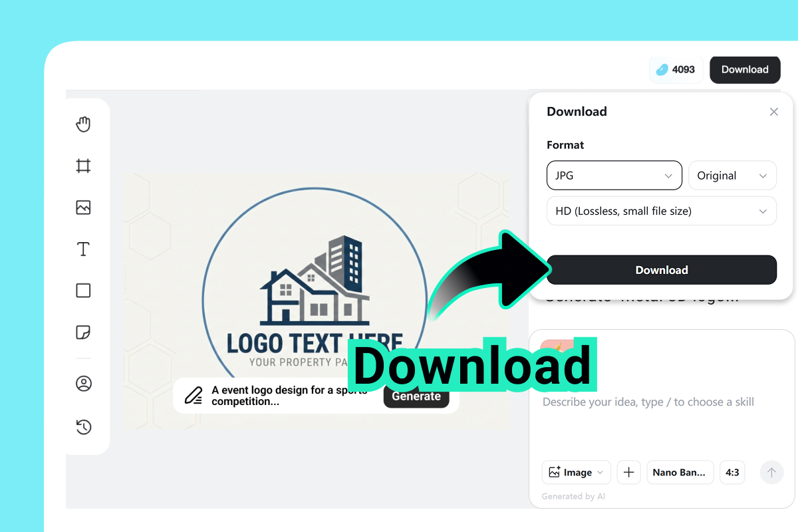Click the pencil icon in the prompt bar
Viewport: 800px width, 532px height.
coord(193,395)
